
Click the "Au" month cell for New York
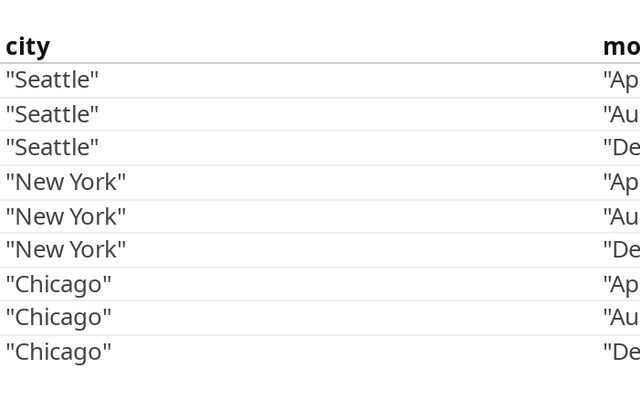(x=621, y=216)
